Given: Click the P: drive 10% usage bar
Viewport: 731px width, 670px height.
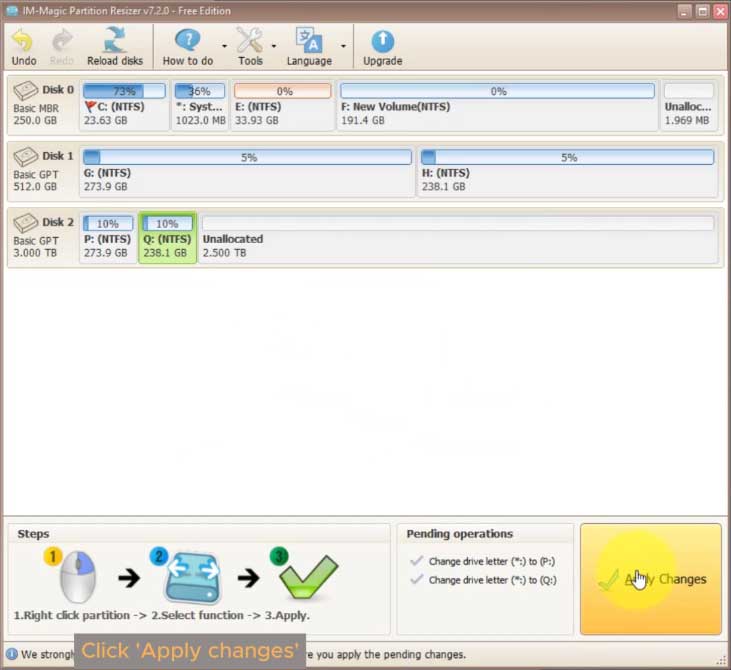Looking at the screenshot, I should coord(108,224).
